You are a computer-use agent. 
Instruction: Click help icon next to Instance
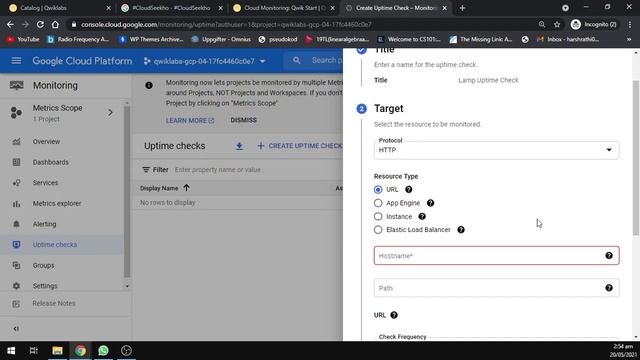[x=422, y=216]
